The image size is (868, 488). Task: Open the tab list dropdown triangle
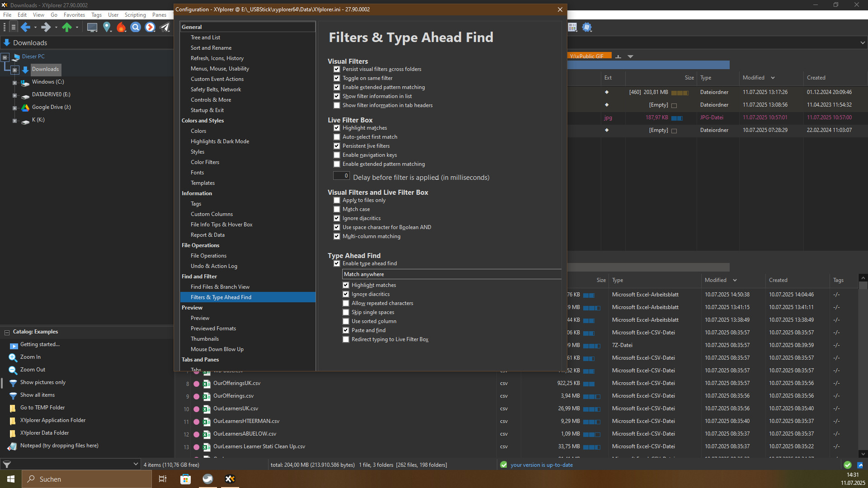[630, 56]
